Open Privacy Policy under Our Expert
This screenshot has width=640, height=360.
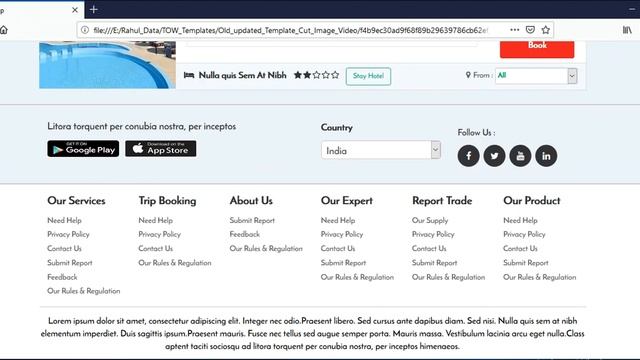coord(342,234)
